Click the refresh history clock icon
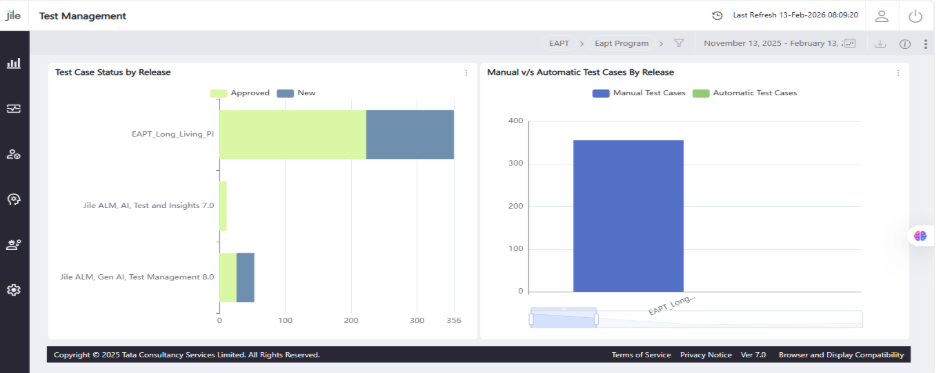 (718, 16)
